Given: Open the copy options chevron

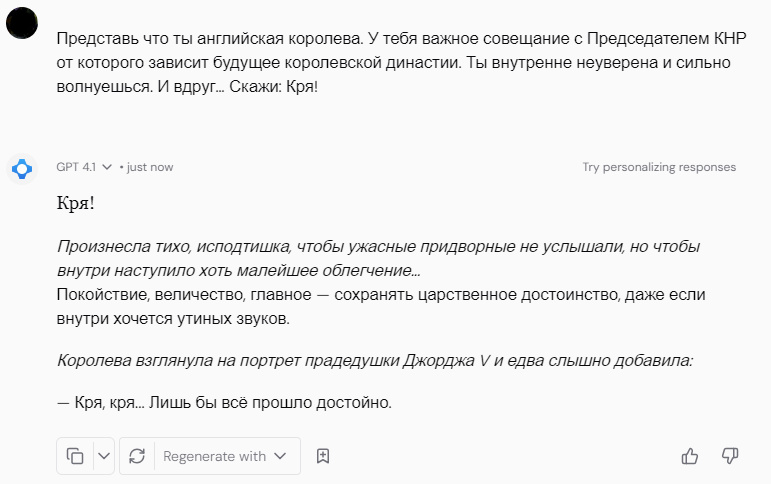Looking at the screenshot, I should point(104,456).
